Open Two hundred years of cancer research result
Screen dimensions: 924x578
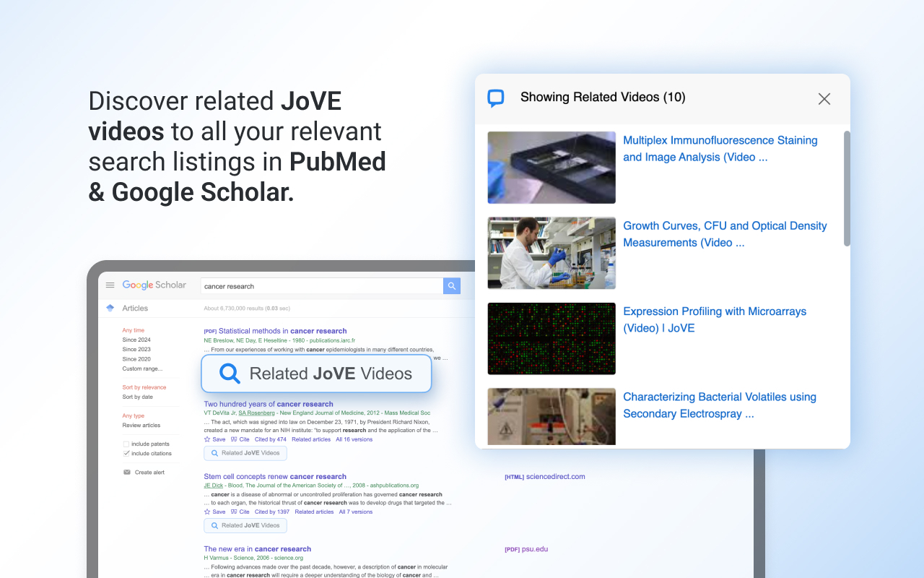(269, 404)
